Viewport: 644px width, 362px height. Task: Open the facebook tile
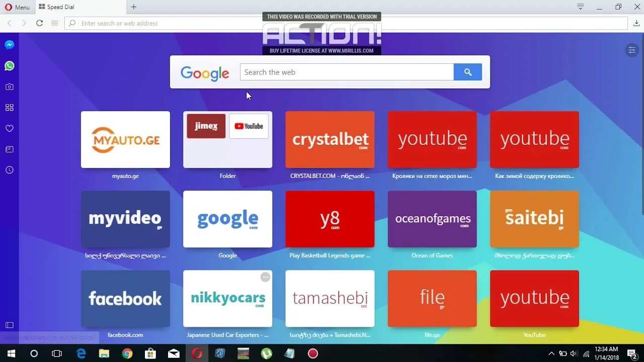[x=125, y=299]
